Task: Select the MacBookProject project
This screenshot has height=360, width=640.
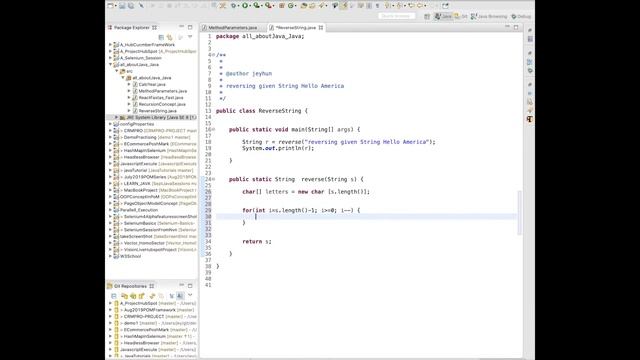Action: (x=140, y=190)
